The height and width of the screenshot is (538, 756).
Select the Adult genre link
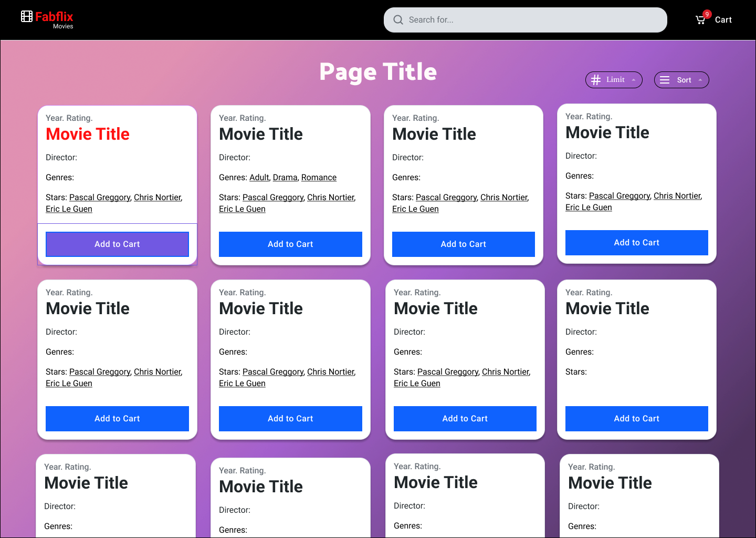pos(259,178)
